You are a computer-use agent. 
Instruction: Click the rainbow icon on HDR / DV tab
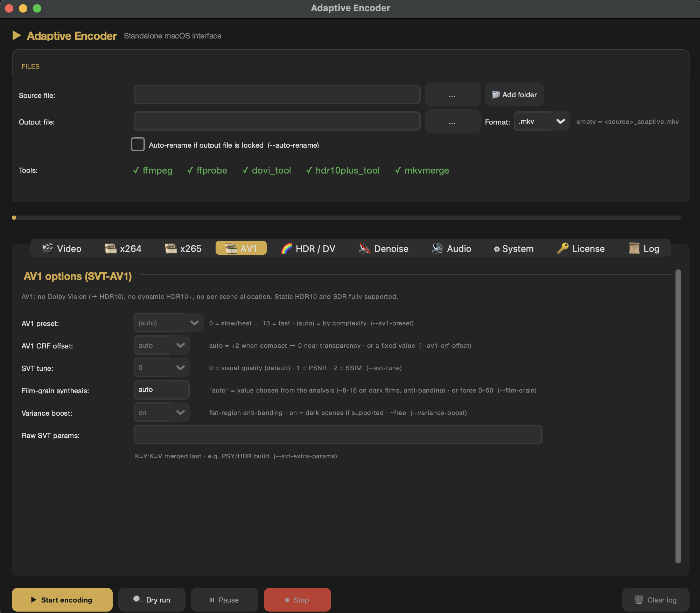pyautogui.click(x=287, y=248)
